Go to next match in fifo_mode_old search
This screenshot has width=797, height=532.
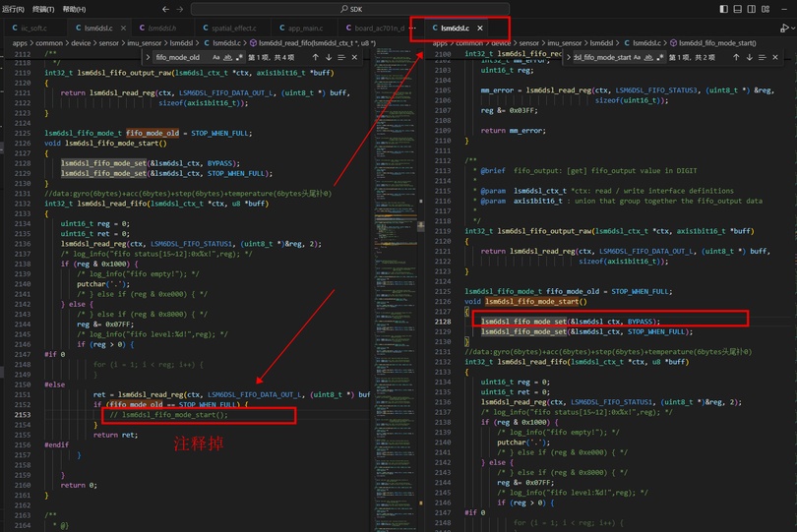tap(329, 57)
